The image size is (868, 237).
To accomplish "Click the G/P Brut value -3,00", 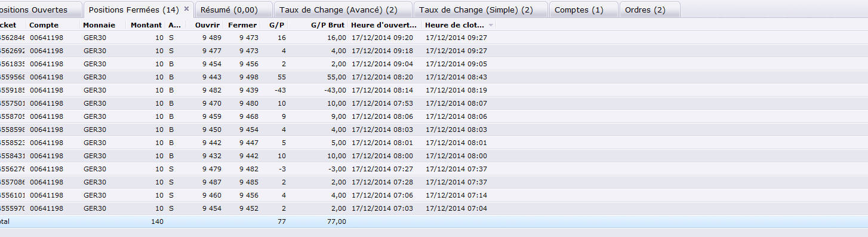I will [x=337, y=169].
